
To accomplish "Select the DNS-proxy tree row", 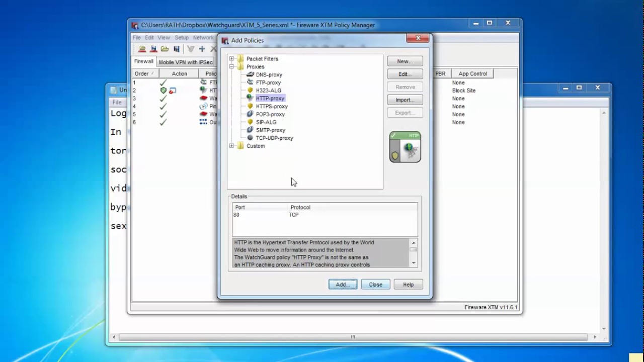I will 269,74.
